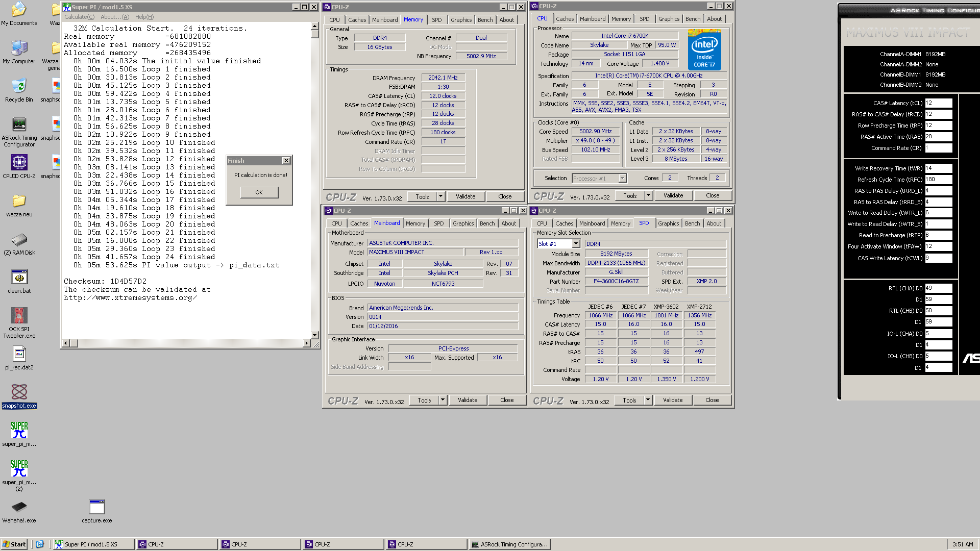980x551 pixels.
Task: Open My Computer desktop icon
Action: 19,48
